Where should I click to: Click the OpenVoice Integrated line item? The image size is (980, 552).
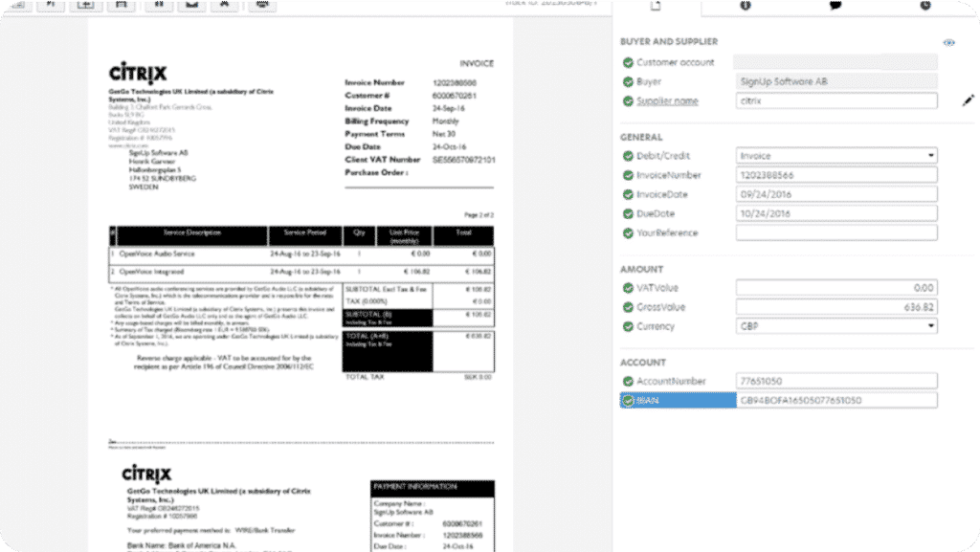tap(301, 272)
